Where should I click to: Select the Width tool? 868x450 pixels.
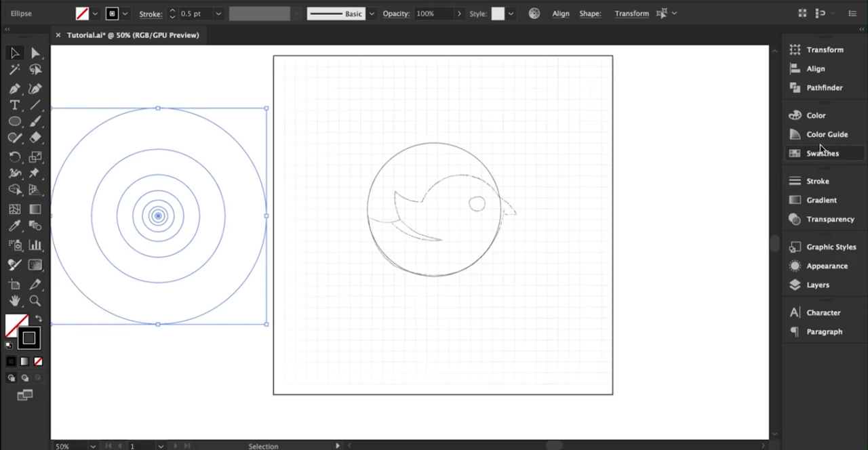pos(14,173)
